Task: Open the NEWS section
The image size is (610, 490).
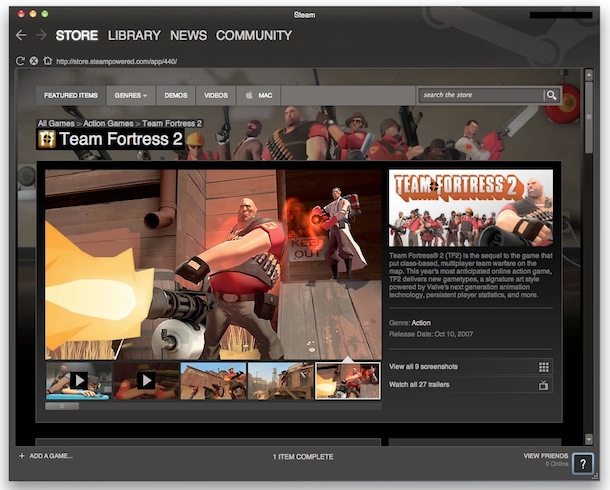Action: [189, 35]
